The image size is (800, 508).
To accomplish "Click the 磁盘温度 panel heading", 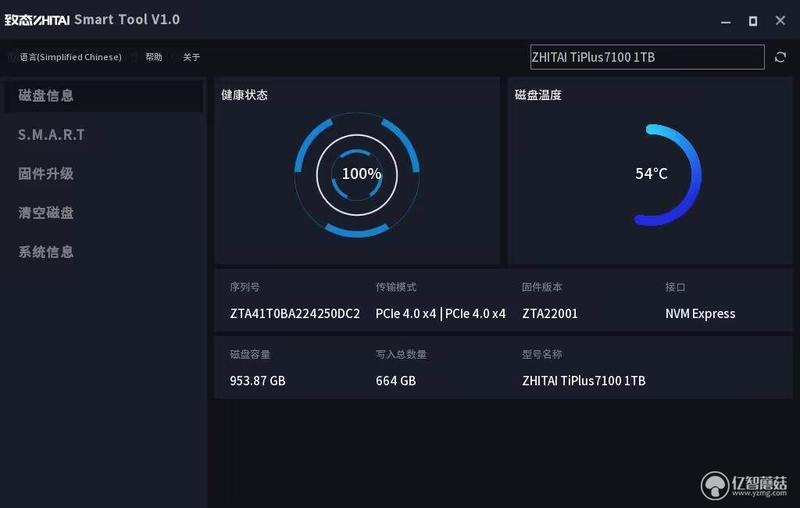I will [538, 95].
